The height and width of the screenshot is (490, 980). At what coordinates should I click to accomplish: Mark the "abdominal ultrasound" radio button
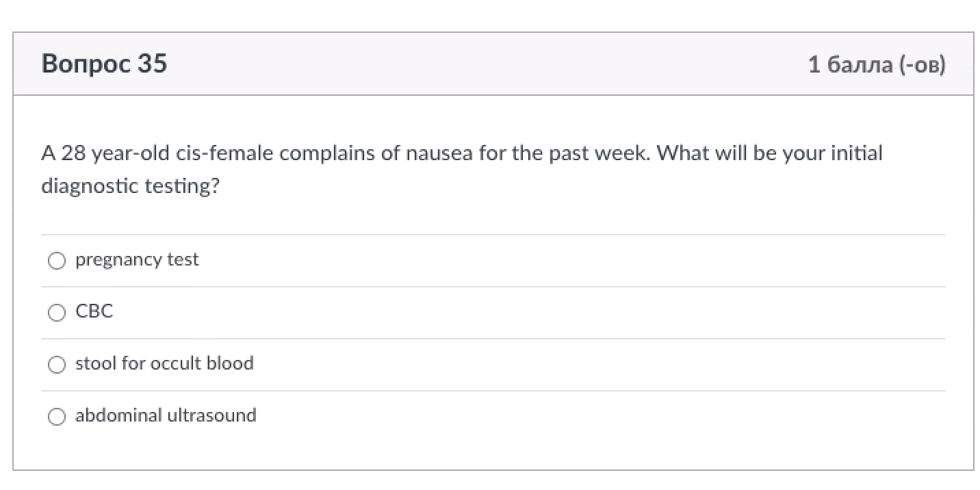pyautogui.click(x=57, y=417)
